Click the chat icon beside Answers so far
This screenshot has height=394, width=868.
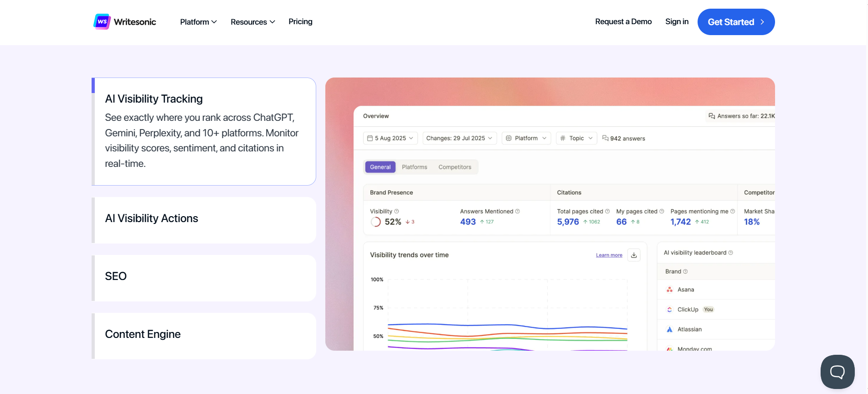712,116
